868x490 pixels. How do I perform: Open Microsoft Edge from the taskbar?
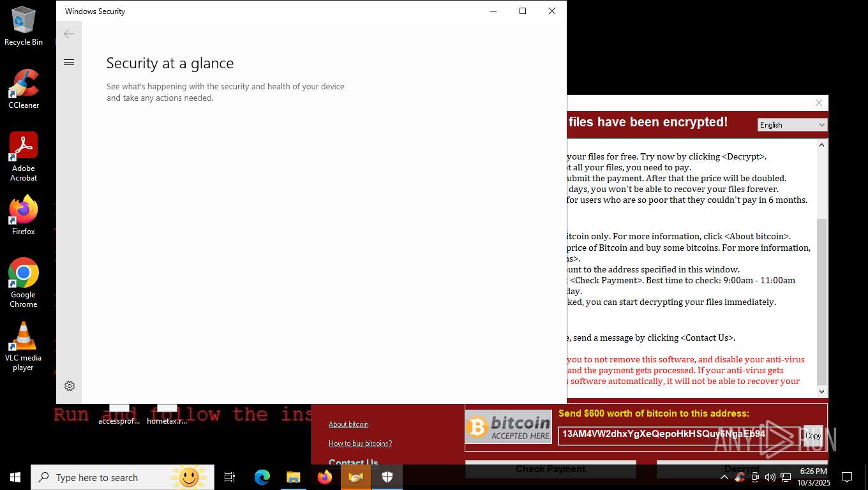point(262,477)
